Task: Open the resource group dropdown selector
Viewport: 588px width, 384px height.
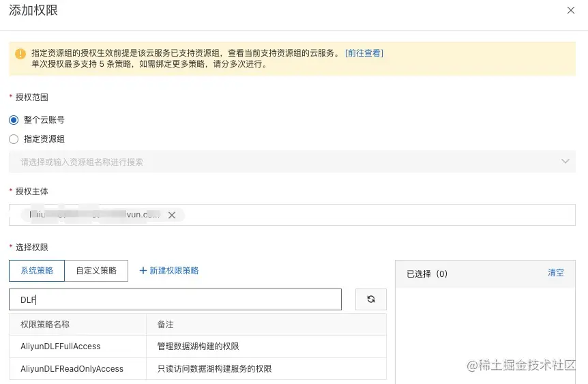Action: point(292,162)
